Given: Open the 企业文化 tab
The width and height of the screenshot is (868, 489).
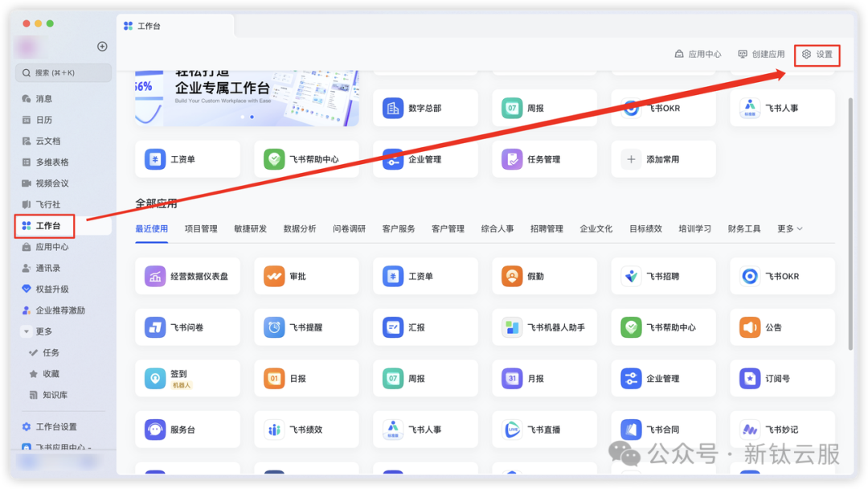Looking at the screenshot, I should [x=596, y=228].
